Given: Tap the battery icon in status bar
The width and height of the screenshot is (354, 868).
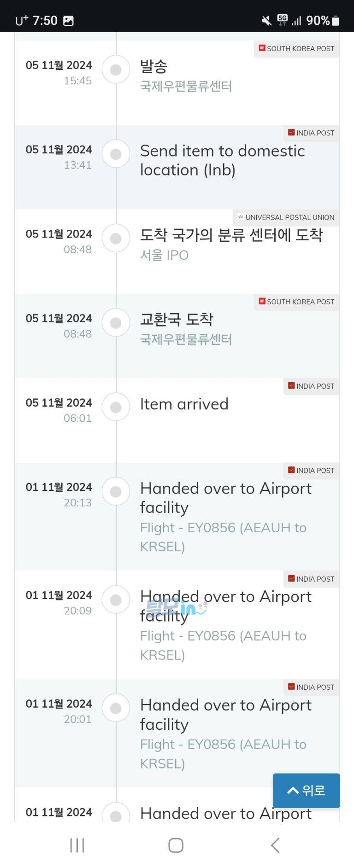Looking at the screenshot, I should pos(336,21).
